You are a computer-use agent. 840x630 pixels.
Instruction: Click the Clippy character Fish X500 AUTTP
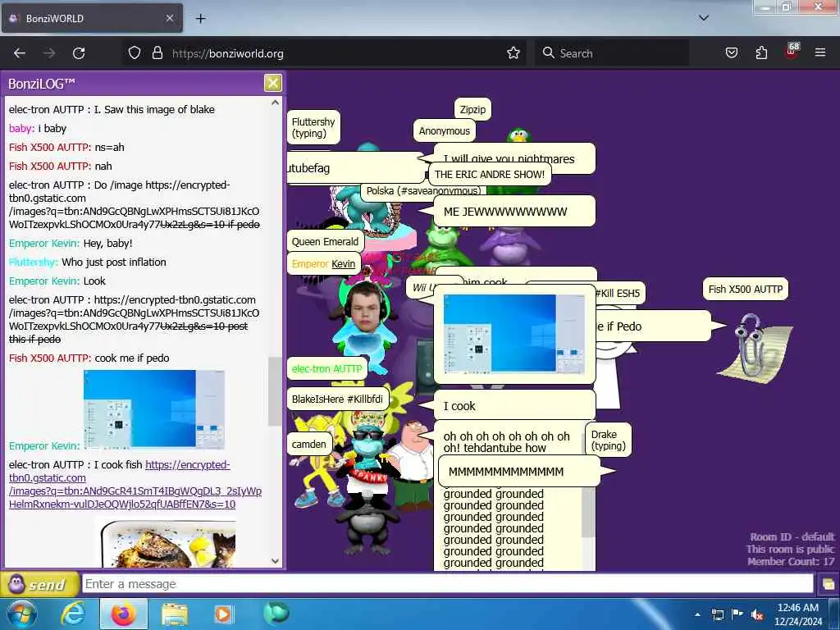[x=754, y=347]
